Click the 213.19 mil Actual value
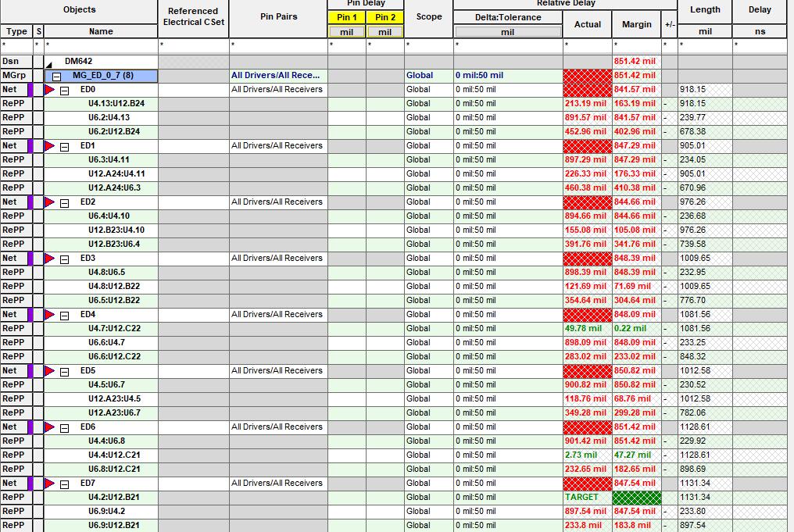 coord(585,103)
